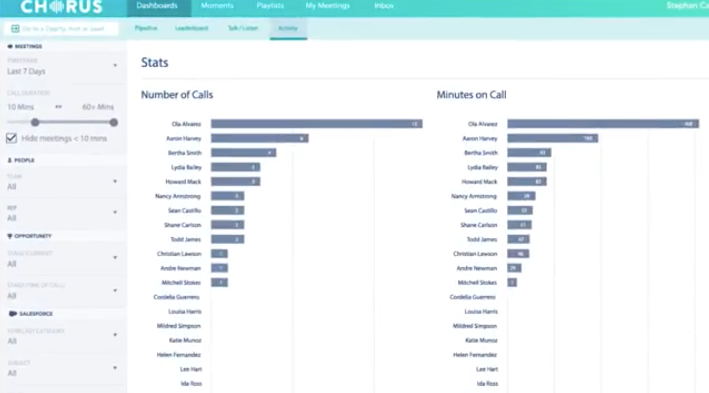Open the Inbox tab
Image resolution: width=709 pixels, height=393 pixels.
point(384,6)
